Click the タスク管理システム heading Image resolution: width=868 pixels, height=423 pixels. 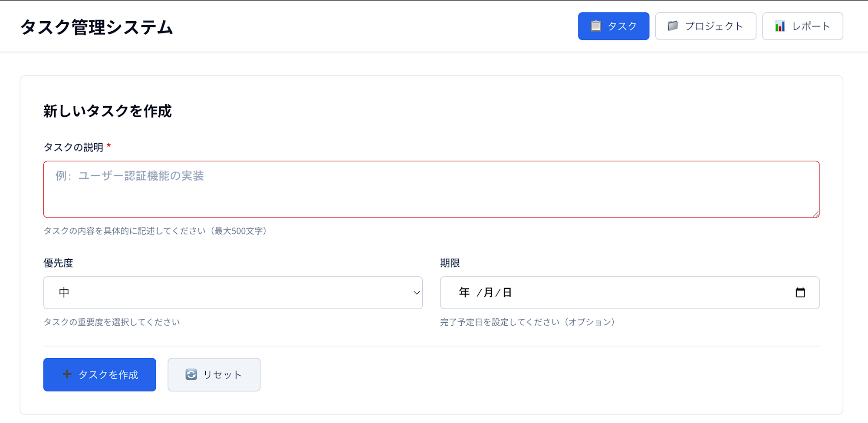[96, 27]
